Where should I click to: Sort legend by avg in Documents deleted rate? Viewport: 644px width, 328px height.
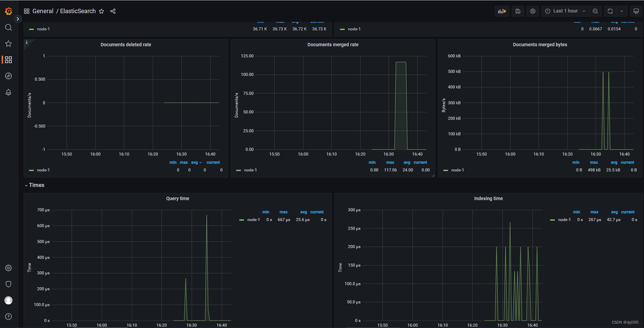(x=195, y=162)
